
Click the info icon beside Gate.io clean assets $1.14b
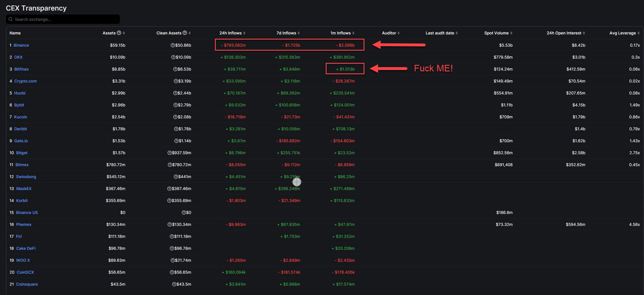click(176, 141)
